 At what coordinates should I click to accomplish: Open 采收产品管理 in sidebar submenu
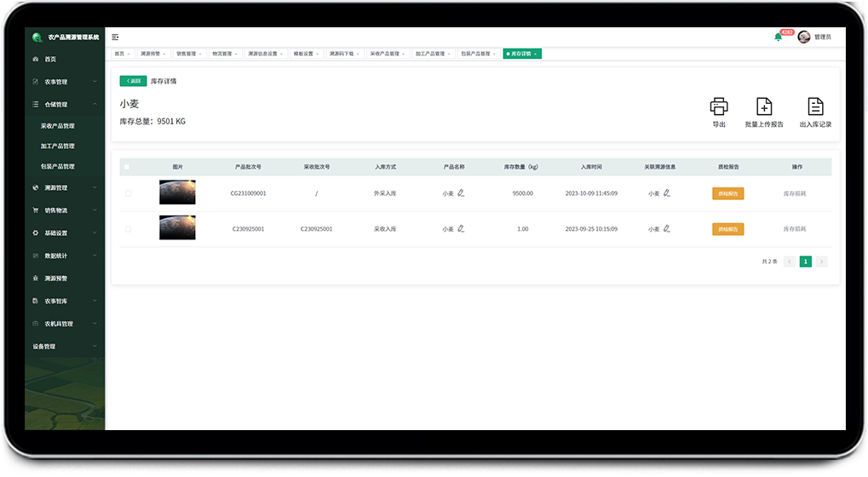pyautogui.click(x=58, y=126)
